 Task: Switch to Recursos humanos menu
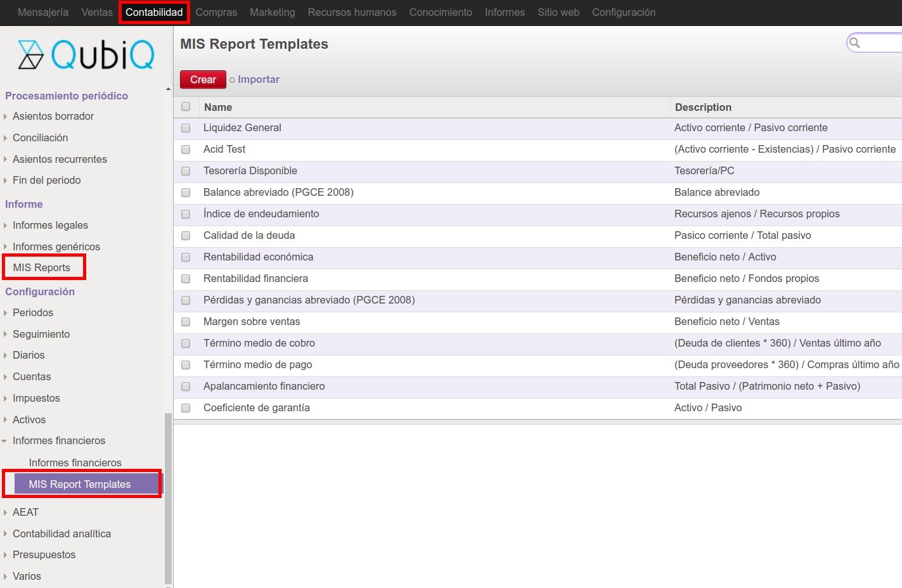(352, 13)
